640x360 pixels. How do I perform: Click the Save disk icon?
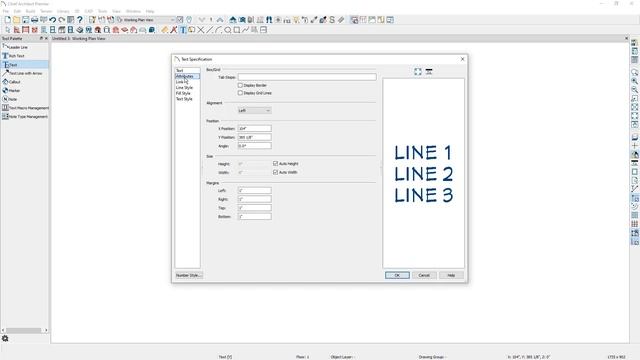[x=25, y=20]
